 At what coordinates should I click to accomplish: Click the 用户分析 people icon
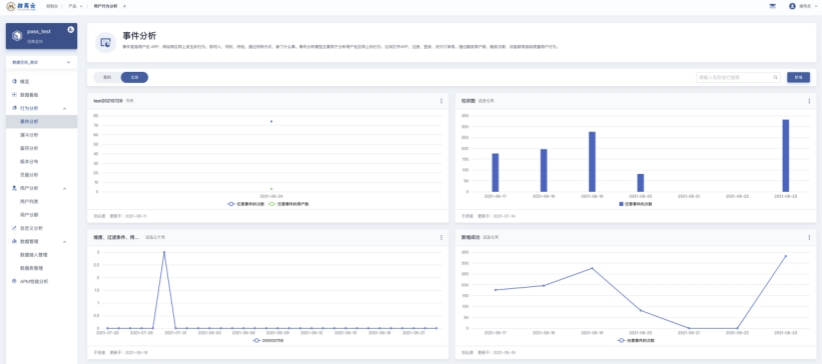click(14, 188)
